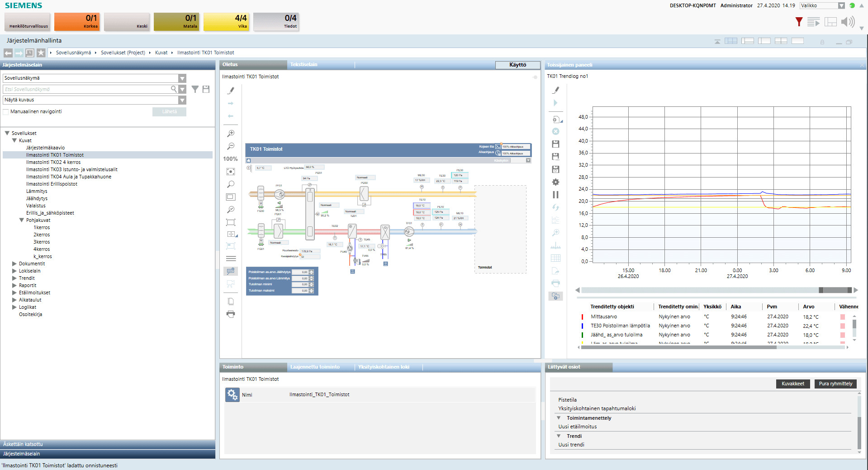Open the Valikko dropdown menu
The image size is (868, 470).
[x=822, y=6]
